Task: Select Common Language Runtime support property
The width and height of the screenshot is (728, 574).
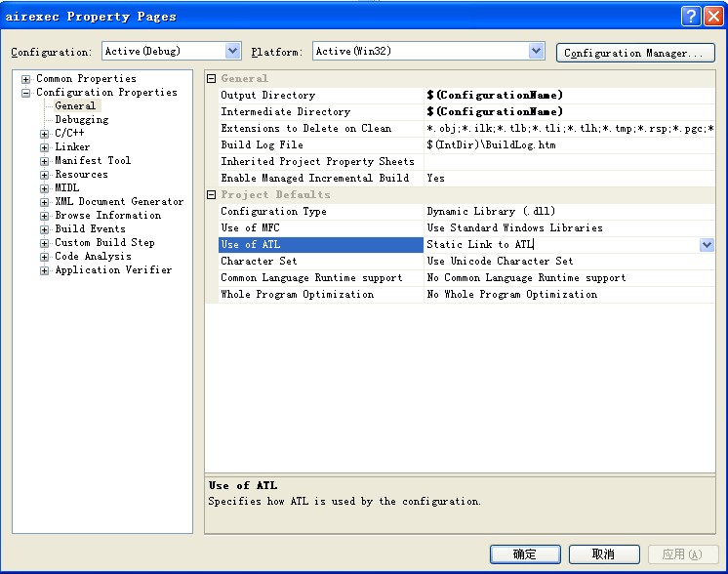Action: click(321, 277)
